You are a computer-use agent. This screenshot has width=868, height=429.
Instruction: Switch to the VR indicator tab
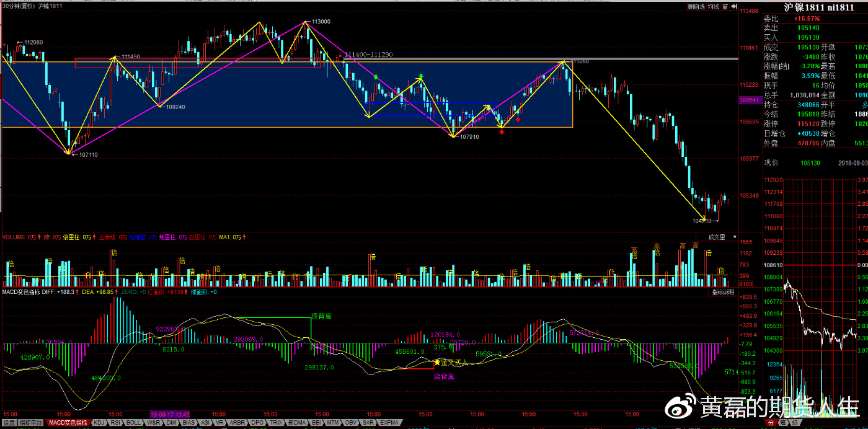coord(219,422)
